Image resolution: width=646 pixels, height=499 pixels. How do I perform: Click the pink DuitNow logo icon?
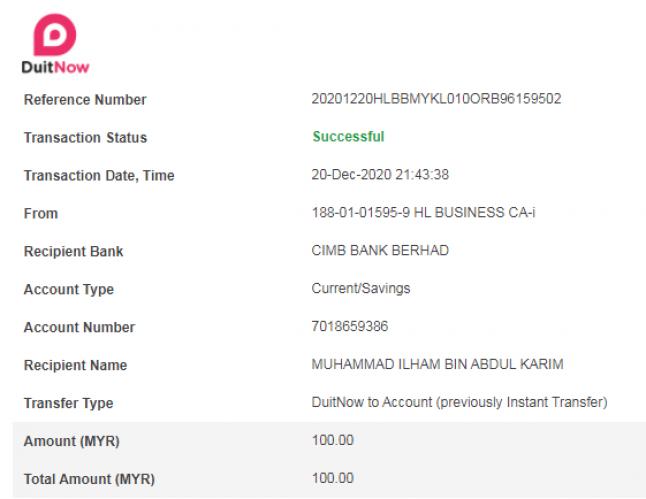(x=55, y=35)
